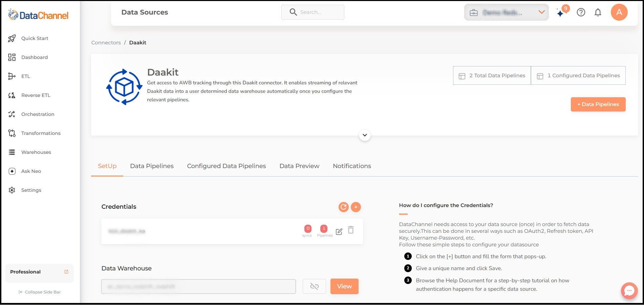
Task: Open the notifications bell
Action: (x=598, y=13)
